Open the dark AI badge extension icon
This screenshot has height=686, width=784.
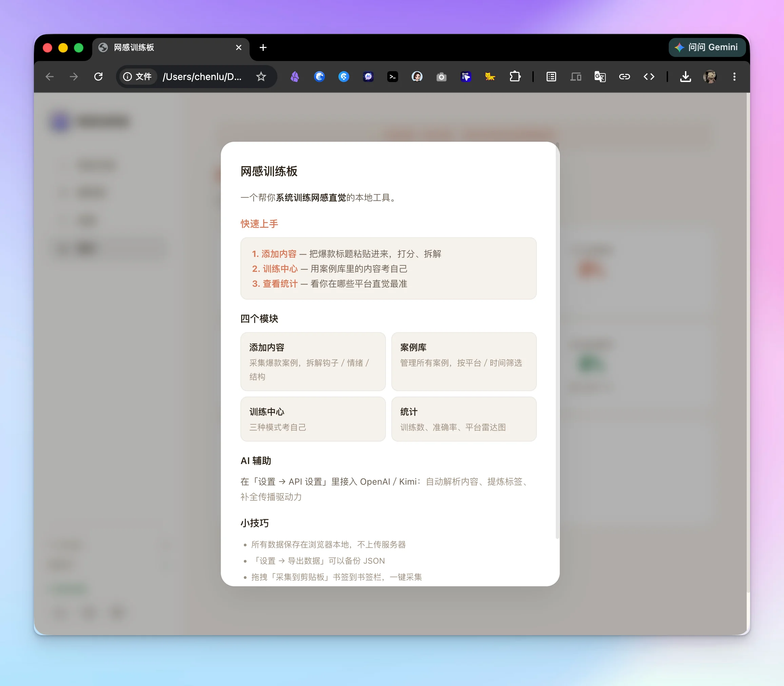point(368,77)
